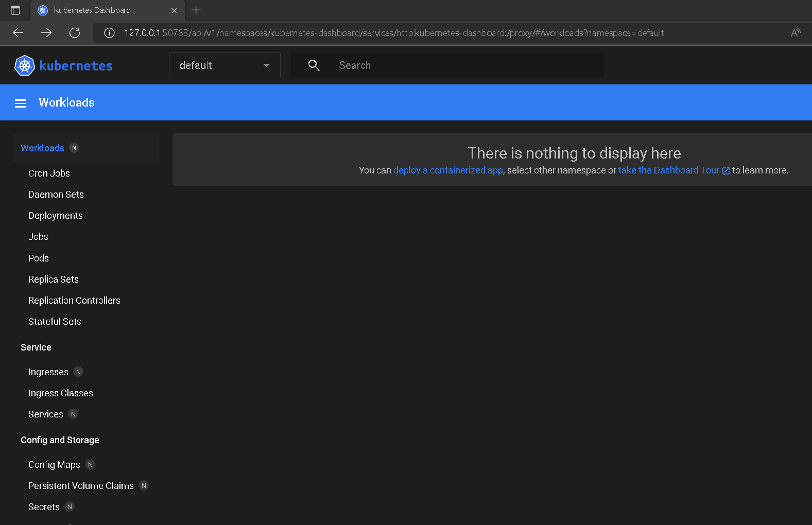
Task: Open Pods in the sidebar
Action: tap(39, 258)
